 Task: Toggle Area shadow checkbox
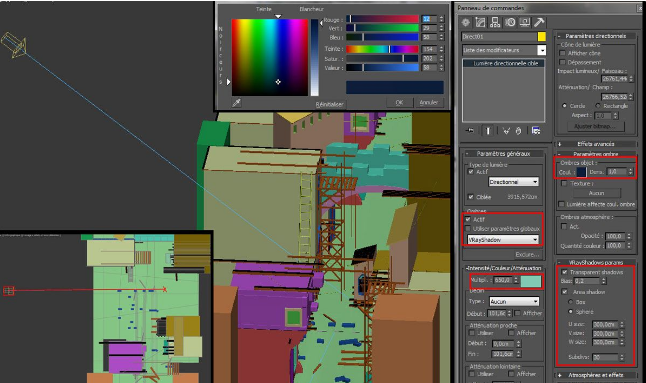(565, 292)
